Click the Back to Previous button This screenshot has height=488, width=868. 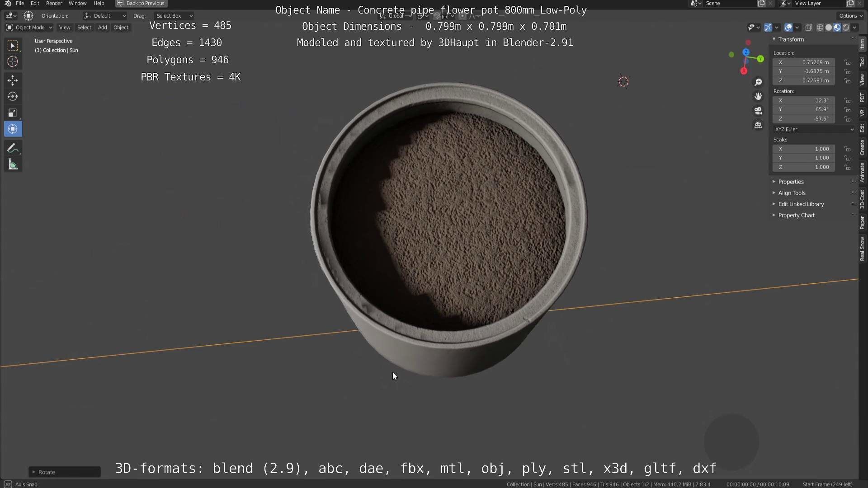point(141,3)
